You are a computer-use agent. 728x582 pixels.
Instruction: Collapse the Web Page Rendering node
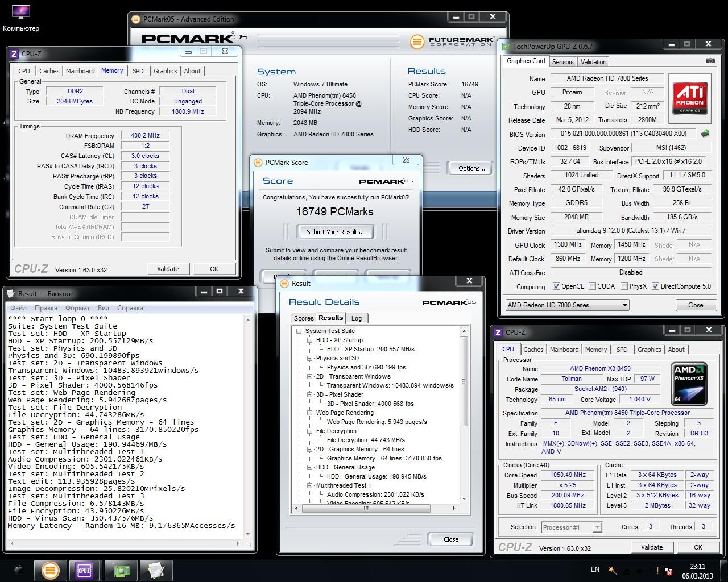click(x=311, y=413)
